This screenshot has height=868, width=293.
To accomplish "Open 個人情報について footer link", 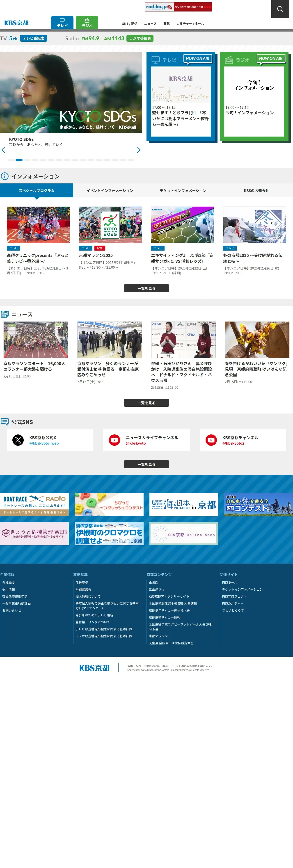I will click(x=88, y=596).
